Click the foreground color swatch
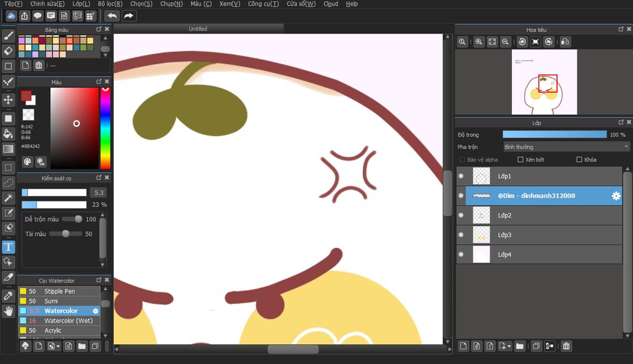Viewport: 633px width, 364px height. [26, 96]
